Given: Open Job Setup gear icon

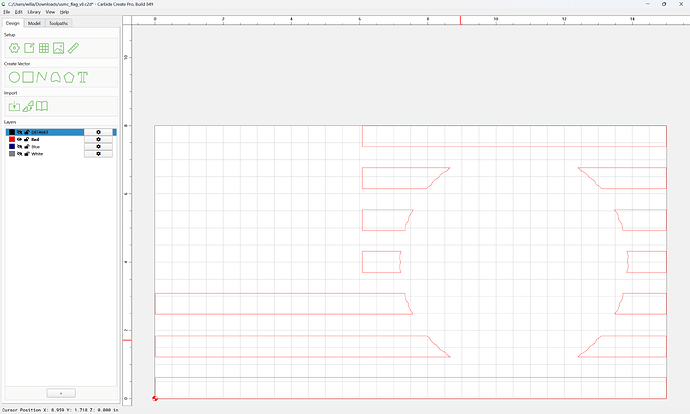Looking at the screenshot, I should click(x=14, y=48).
